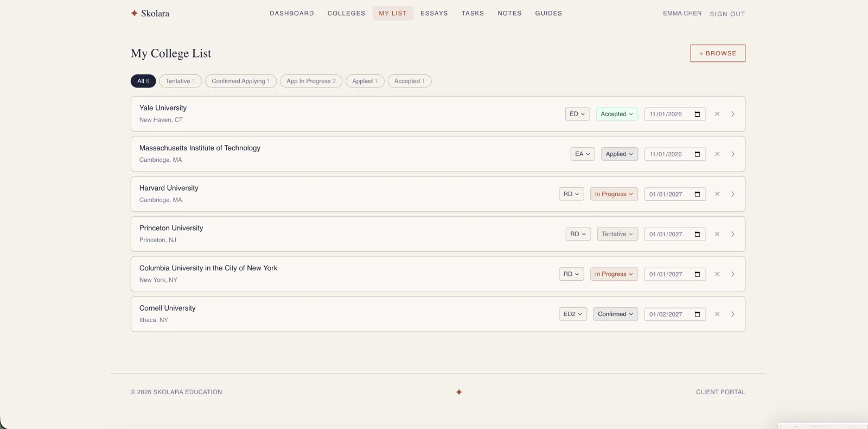Viewport: 868px width, 429px height.
Task: Open Guides in navigation
Action: pyautogui.click(x=548, y=13)
